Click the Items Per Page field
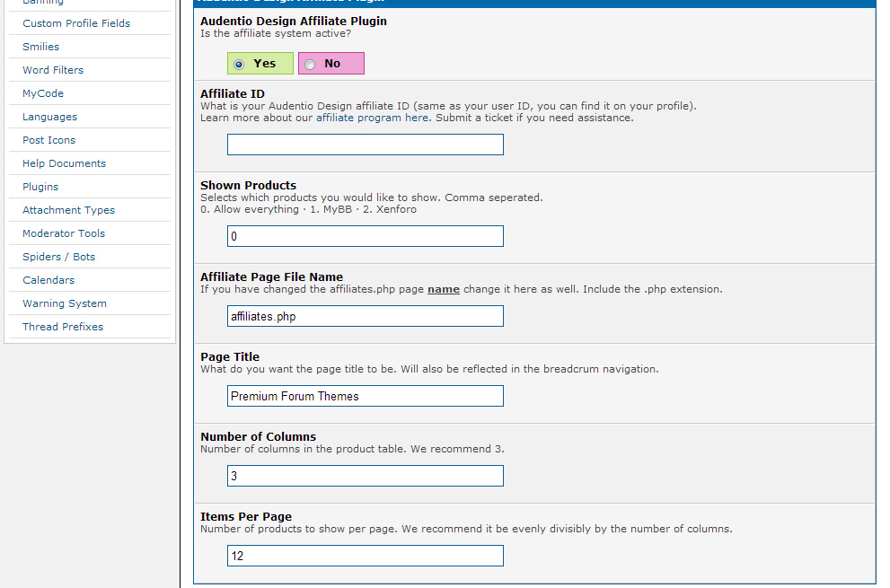The height and width of the screenshot is (588, 890). pos(365,556)
